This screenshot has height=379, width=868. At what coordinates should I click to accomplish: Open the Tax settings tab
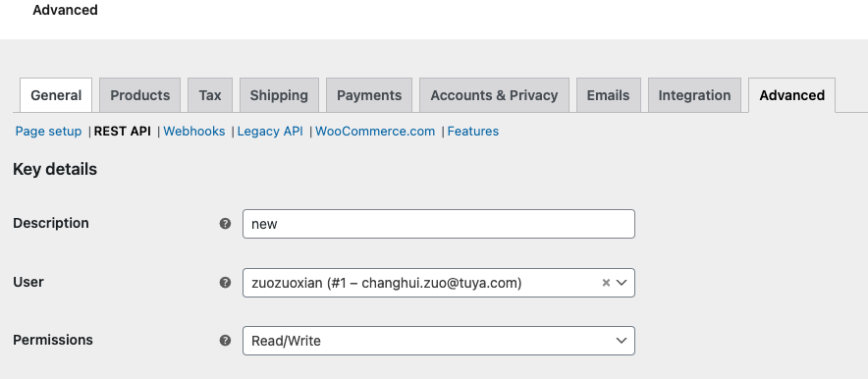pos(210,95)
